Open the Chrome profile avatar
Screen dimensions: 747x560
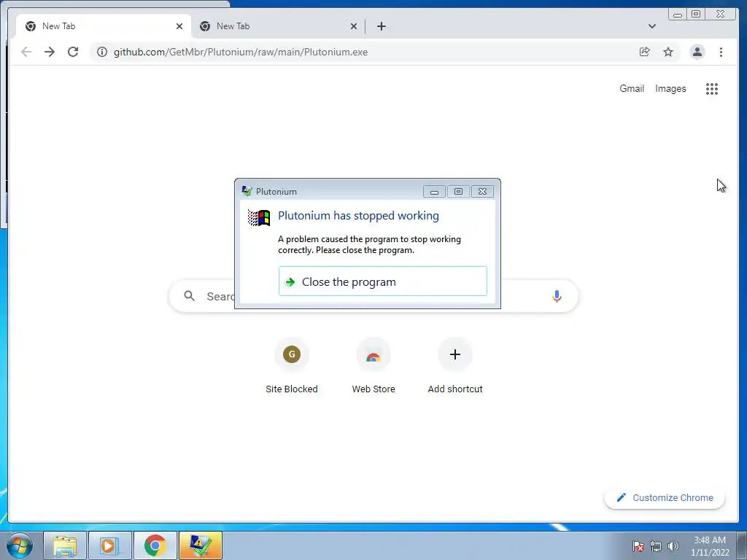(697, 52)
